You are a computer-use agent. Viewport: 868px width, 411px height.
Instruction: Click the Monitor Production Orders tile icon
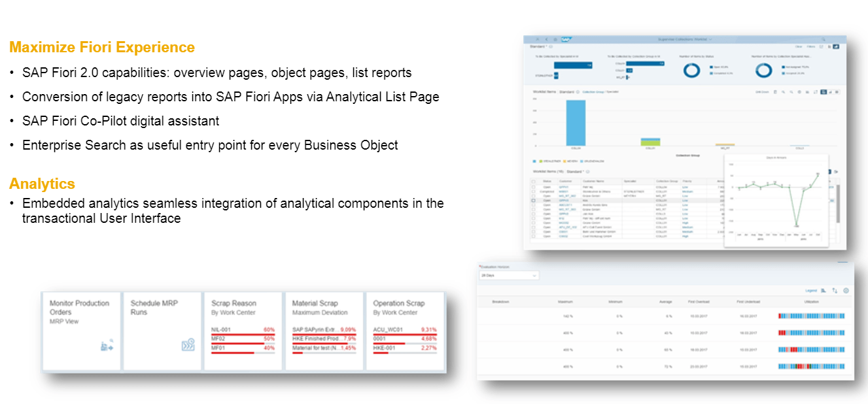(x=107, y=346)
